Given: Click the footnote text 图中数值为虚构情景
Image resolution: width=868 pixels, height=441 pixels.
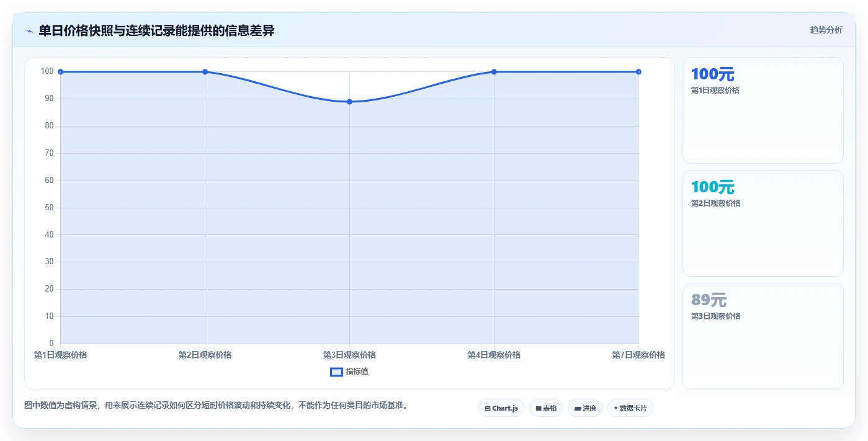Looking at the screenshot, I should click(60, 406).
